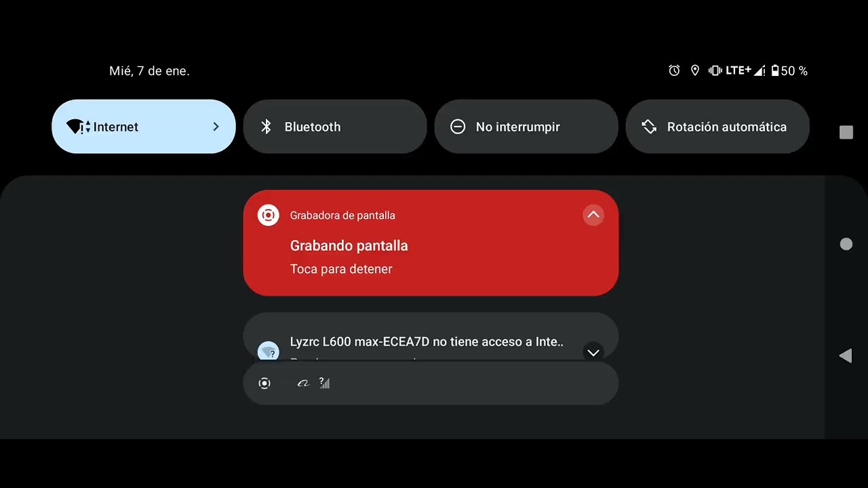Screen dimensions: 868x488
Task: Toggle the No interrumpir quick tile
Action: (526, 127)
